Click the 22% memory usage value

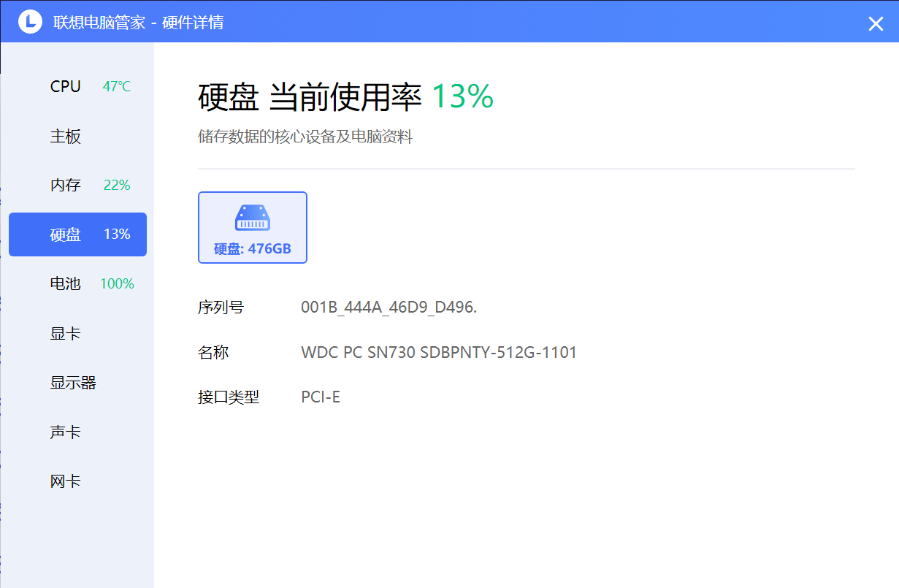[117, 186]
